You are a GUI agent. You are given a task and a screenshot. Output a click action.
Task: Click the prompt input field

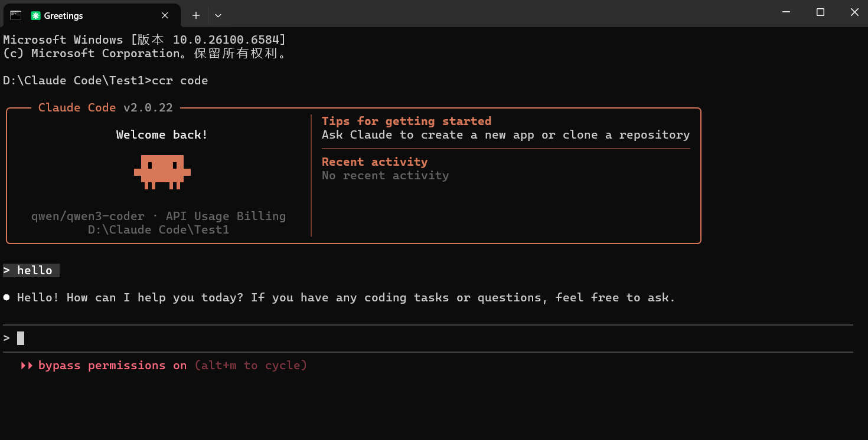click(413, 338)
